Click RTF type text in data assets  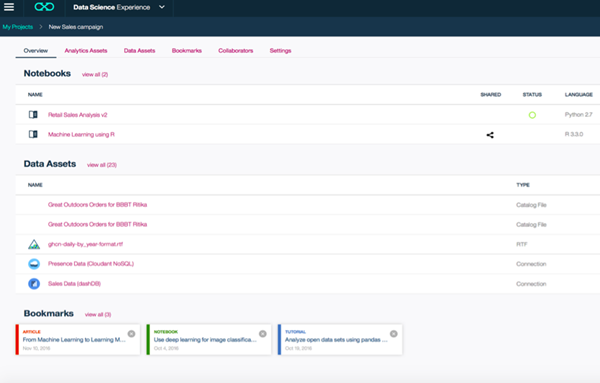click(522, 244)
